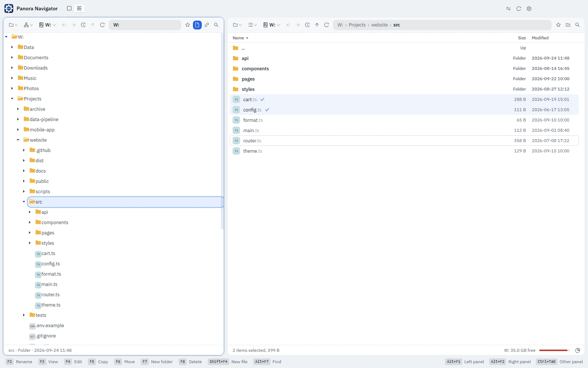Search in the left panel
Screen dimensions: 588x368
pyautogui.click(x=216, y=25)
